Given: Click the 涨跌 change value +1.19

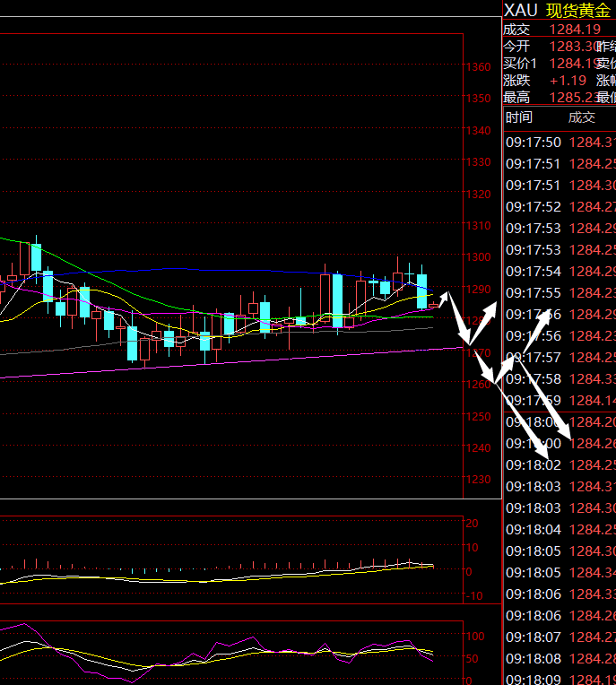Looking at the screenshot, I should 568,81.
